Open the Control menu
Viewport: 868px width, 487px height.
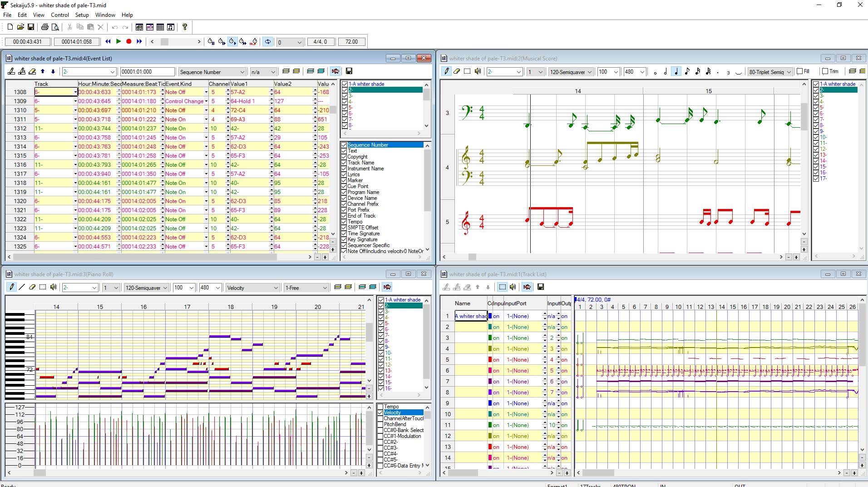pos(59,15)
